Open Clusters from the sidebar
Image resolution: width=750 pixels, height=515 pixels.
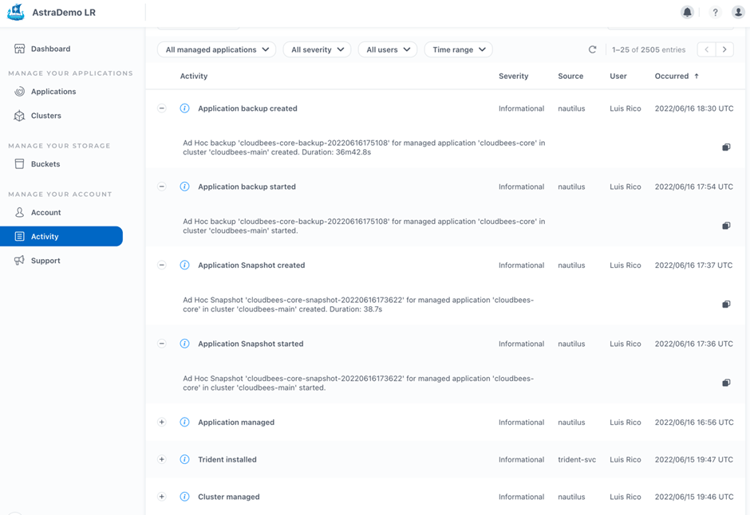[46, 116]
